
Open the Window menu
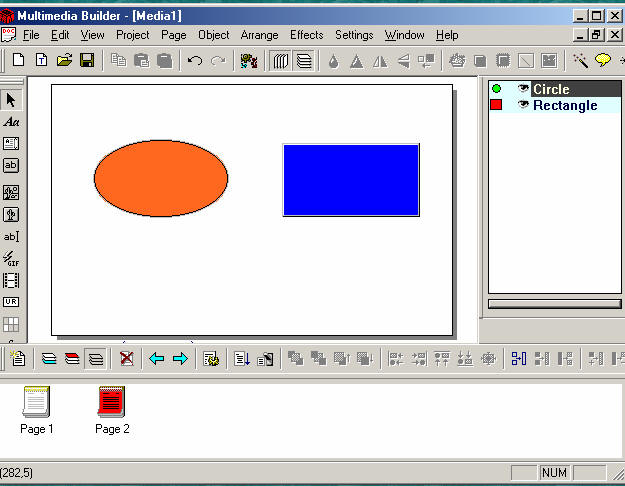(405, 35)
